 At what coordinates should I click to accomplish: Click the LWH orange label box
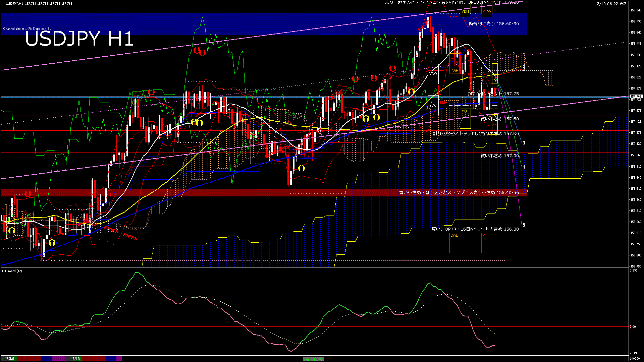coord(454,71)
